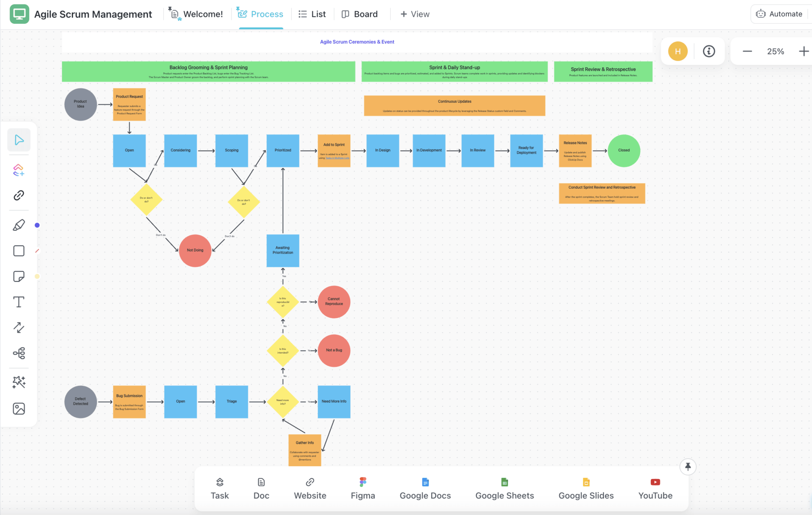Click the pinned anchor icon bottom right
This screenshot has width=812, height=515.
[x=689, y=467]
